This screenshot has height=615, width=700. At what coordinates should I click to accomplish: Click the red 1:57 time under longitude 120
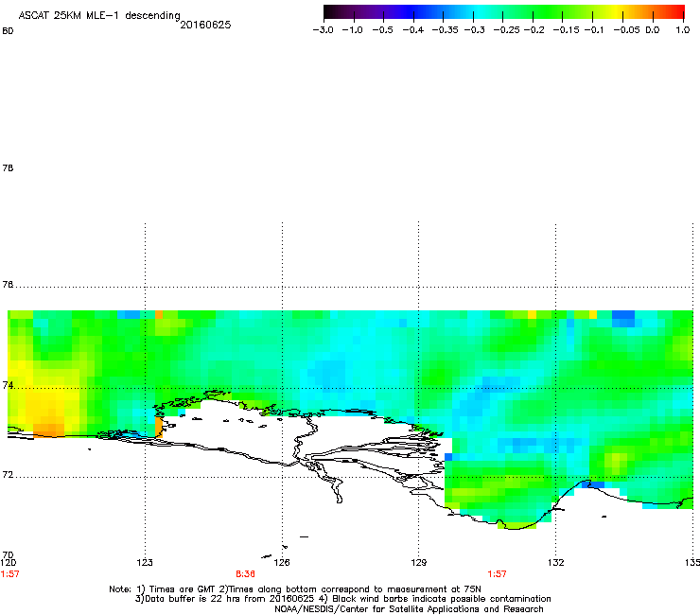[9, 574]
